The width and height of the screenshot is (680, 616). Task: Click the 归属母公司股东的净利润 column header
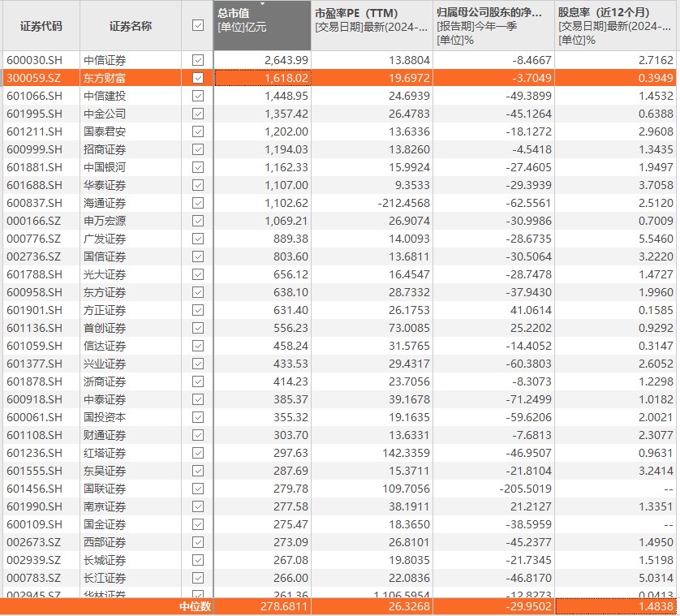coord(493,26)
